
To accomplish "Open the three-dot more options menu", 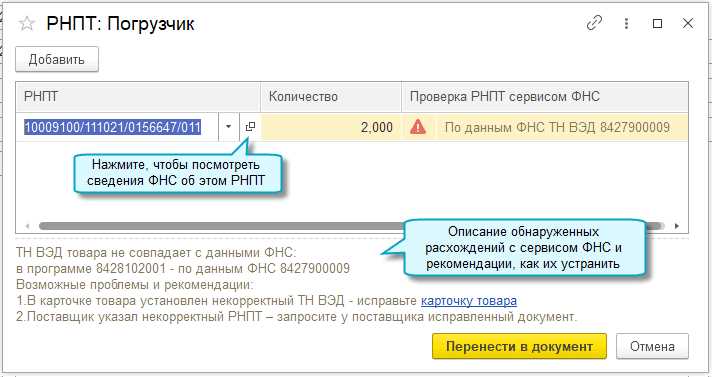I will coord(626,24).
